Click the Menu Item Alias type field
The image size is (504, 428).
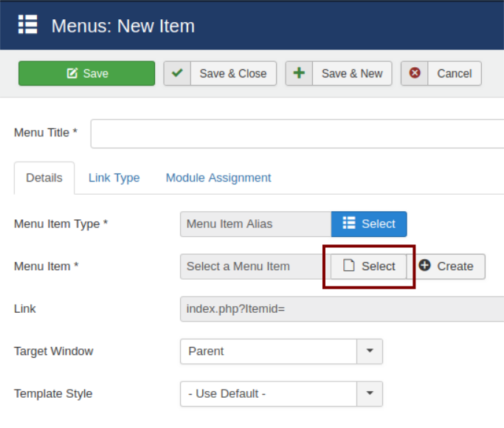tap(255, 224)
